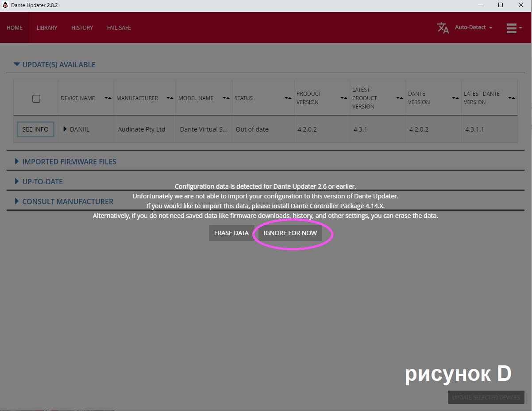The image size is (532, 411).
Task: Click sort arrows on Status column
Action: [x=288, y=98]
